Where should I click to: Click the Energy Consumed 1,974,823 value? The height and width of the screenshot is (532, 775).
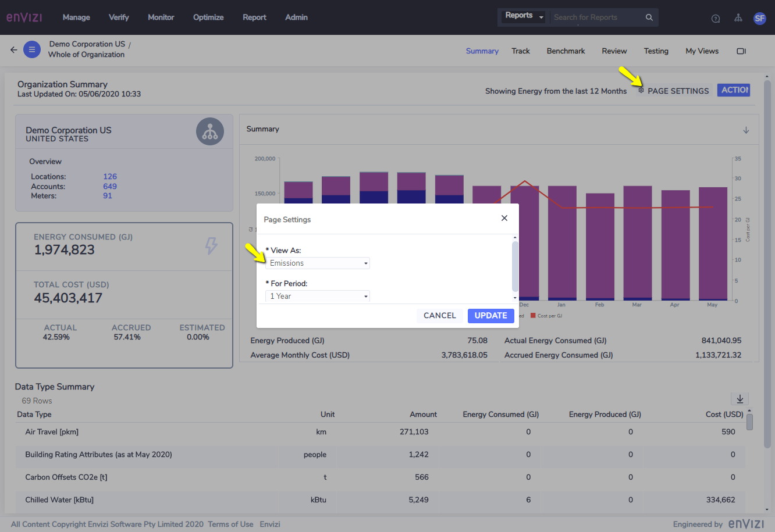point(65,250)
